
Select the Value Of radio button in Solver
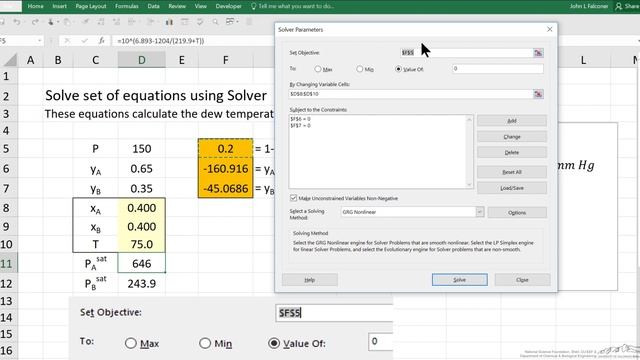pyautogui.click(x=398, y=69)
